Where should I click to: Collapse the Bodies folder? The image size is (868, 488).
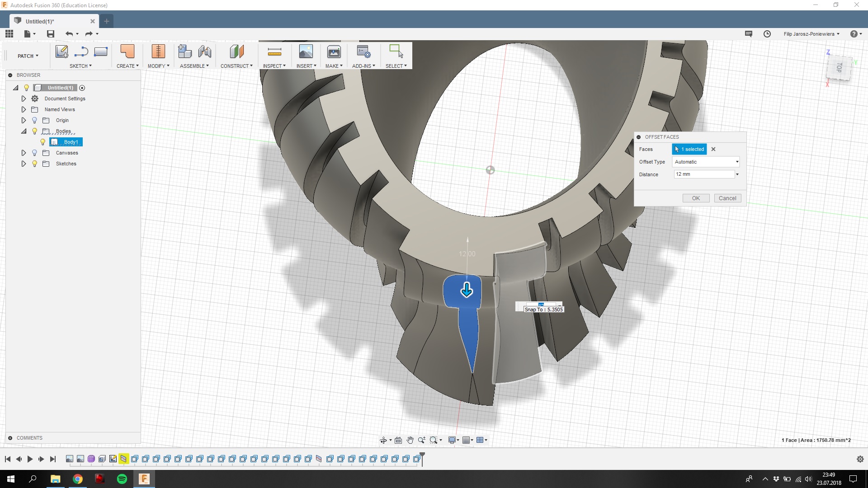tap(24, 131)
